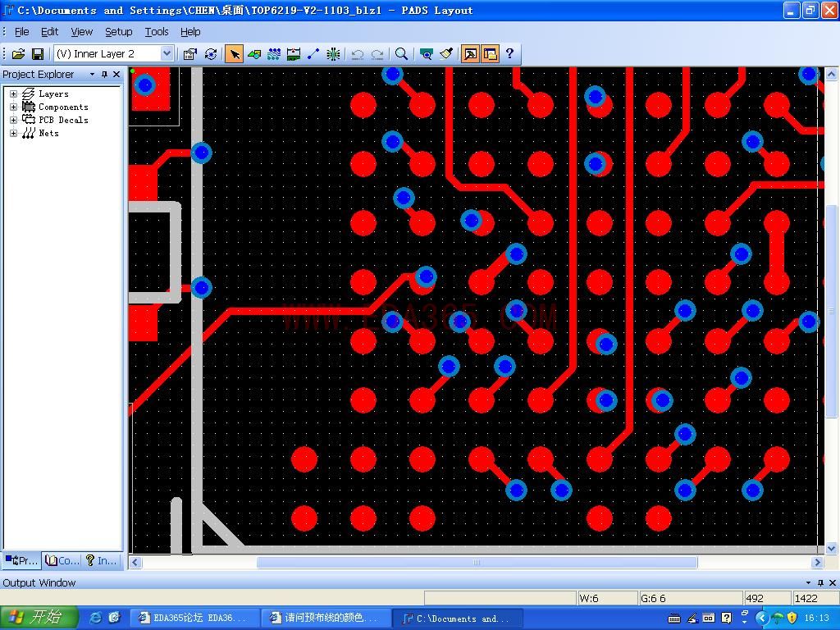Click the 492 X coordinate field
The image size is (840, 630).
click(x=767, y=598)
